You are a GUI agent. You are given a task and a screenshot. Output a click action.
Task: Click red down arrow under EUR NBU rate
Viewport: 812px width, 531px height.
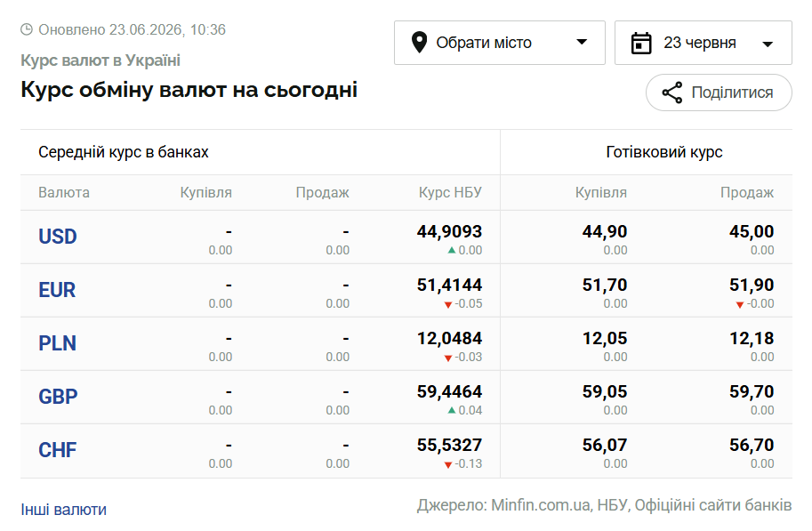[x=448, y=304]
